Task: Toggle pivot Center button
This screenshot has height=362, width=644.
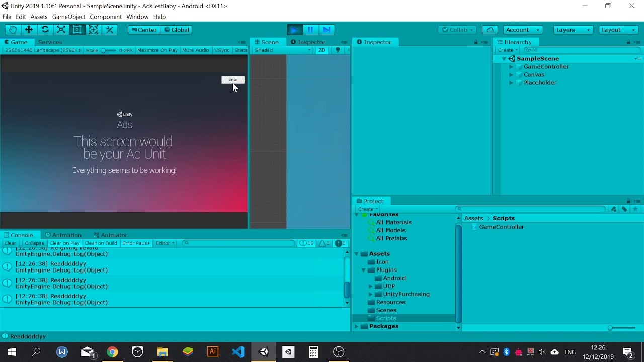Action: tap(143, 30)
